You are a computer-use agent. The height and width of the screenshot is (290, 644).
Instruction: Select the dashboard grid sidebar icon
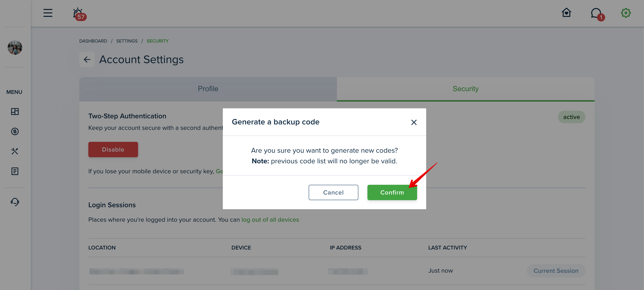(15, 111)
